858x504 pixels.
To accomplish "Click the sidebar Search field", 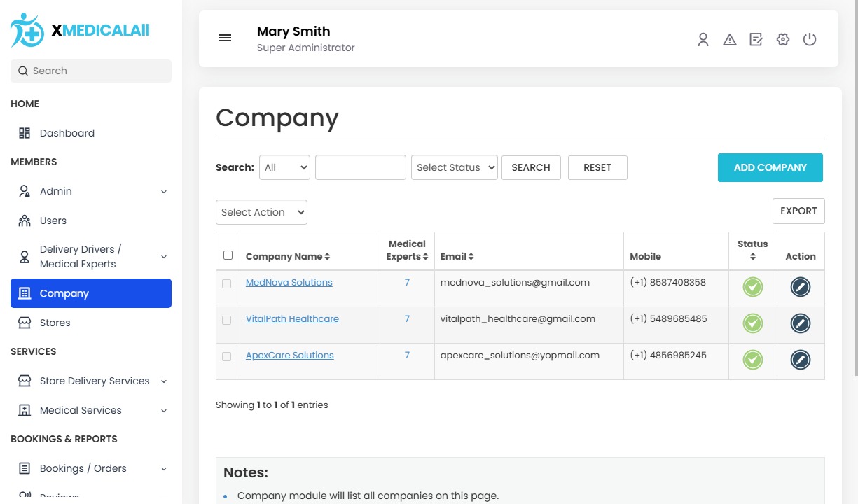I will coord(91,71).
